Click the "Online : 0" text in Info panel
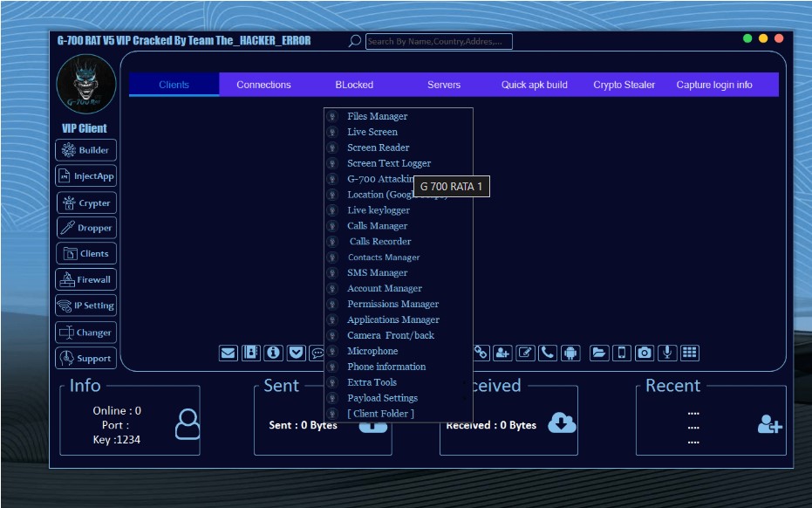The width and height of the screenshot is (812, 508). click(117, 410)
